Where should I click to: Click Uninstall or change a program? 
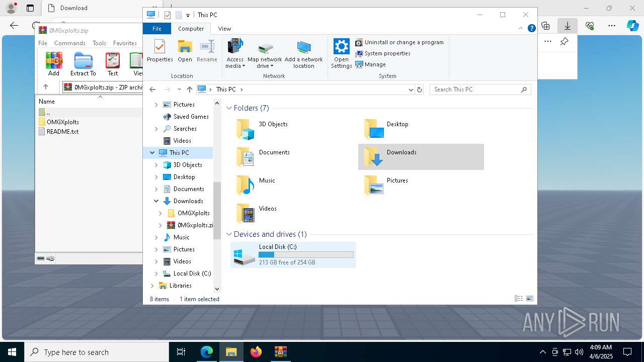coord(399,42)
